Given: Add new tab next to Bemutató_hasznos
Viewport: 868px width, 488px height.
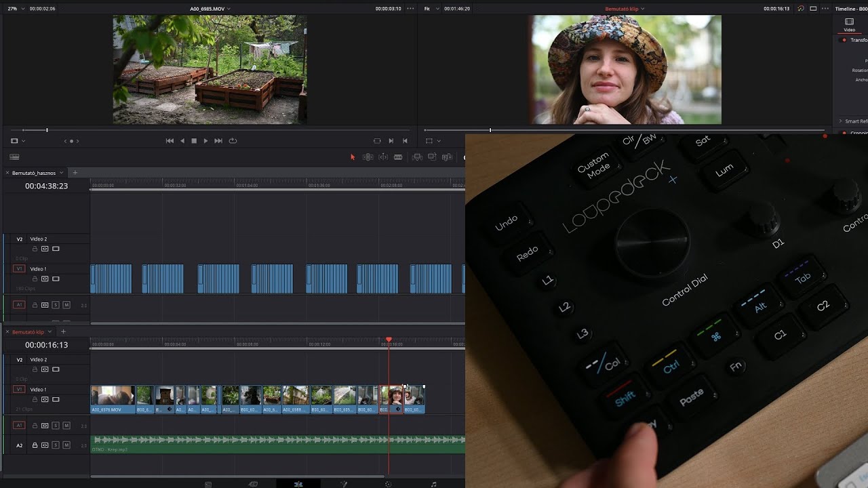Looking at the screenshot, I should click(x=75, y=173).
